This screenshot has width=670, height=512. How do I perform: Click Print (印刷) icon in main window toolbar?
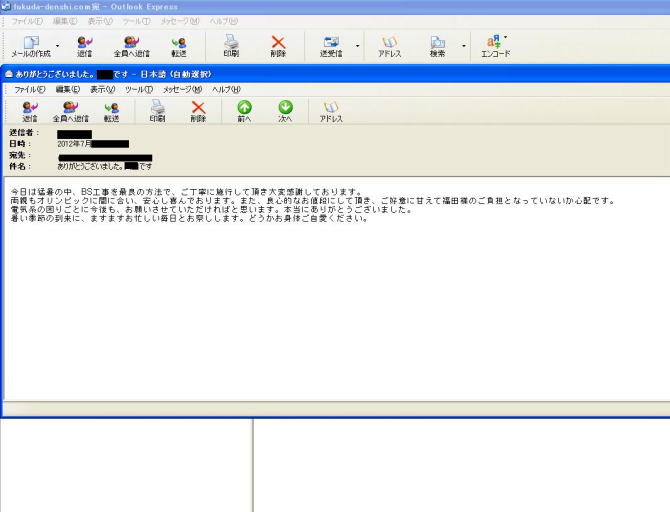click(231, 46)
